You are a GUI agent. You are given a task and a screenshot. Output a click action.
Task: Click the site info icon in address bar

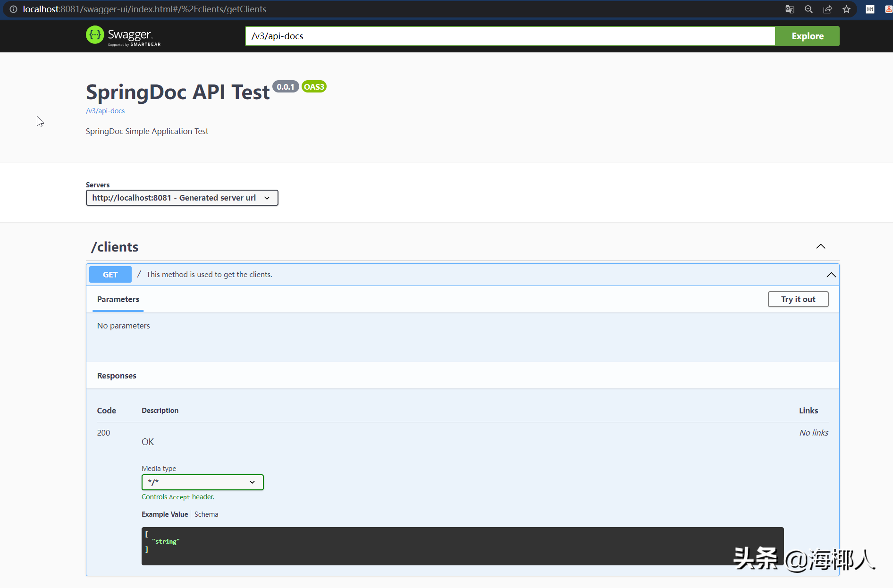coord(13,9)
